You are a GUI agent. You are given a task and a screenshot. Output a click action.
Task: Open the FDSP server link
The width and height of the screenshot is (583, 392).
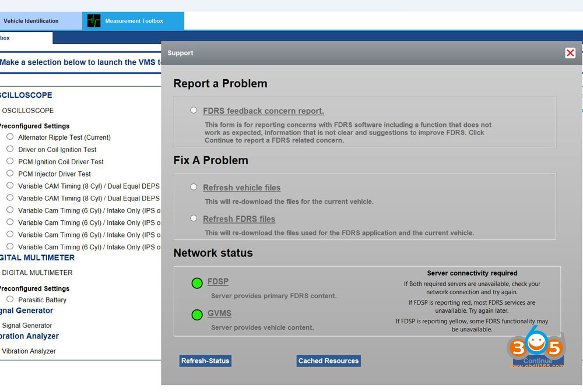[x=218, y=282]
